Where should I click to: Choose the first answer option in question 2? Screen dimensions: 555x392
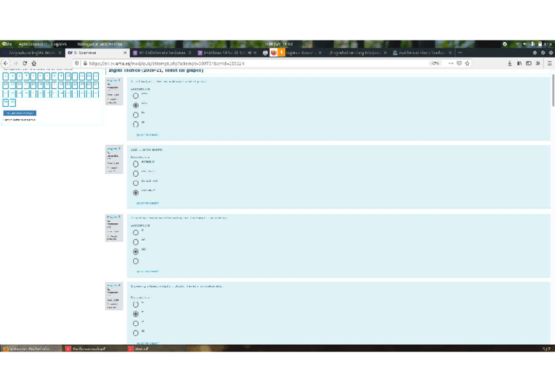coord(136,164)
